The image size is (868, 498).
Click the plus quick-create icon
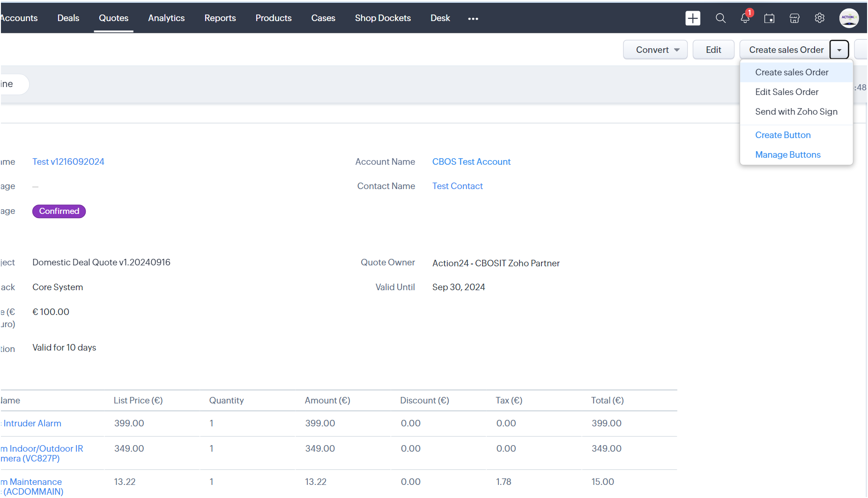pos(693,18)
